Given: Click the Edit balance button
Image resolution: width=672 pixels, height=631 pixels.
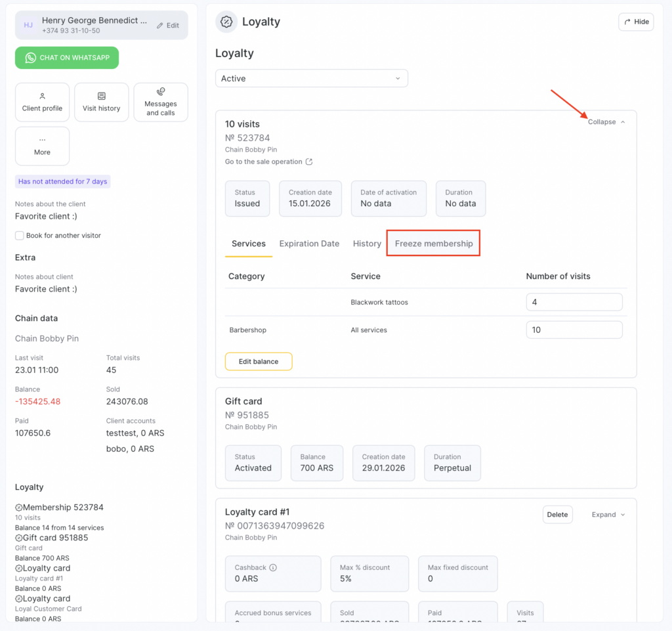Looking at the screenshot, I should coord(259,361).
